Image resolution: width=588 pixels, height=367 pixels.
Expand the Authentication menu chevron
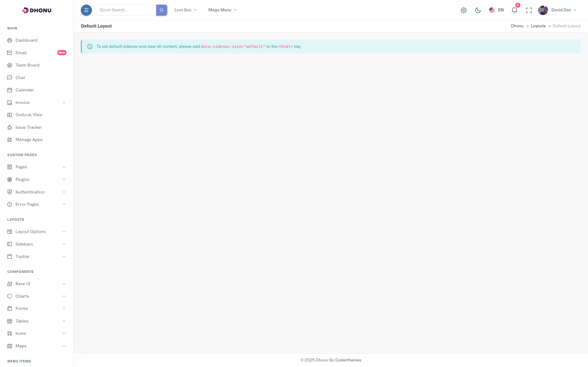[x=64, y=192]
